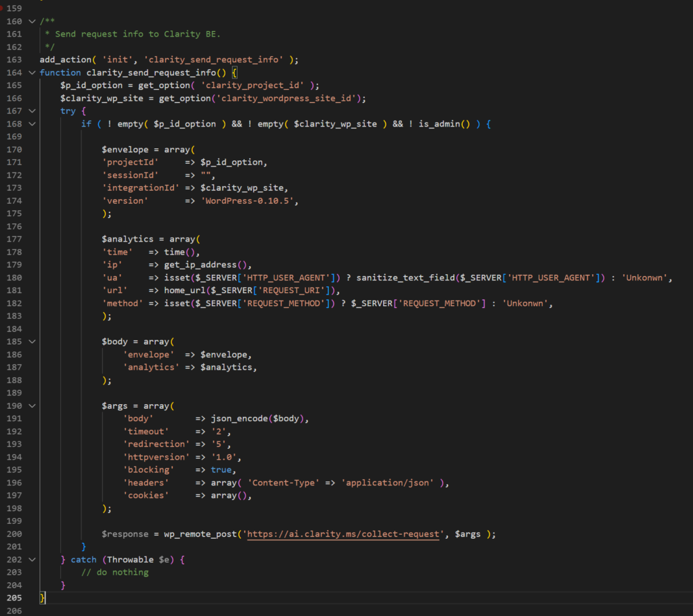Collapse the $body array at line 185
693x616 pixels.
(32, 342)
